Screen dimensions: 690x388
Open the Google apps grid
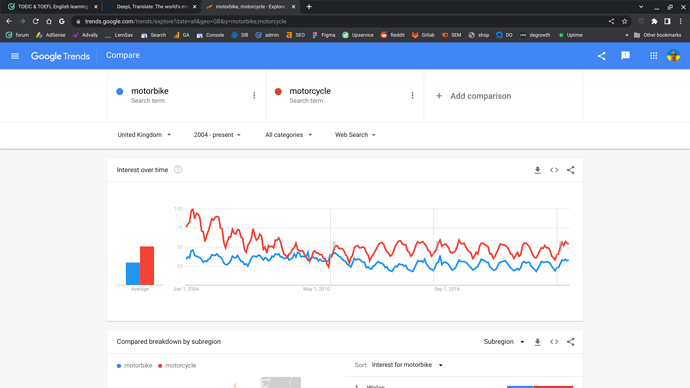(x=653, y=56)
